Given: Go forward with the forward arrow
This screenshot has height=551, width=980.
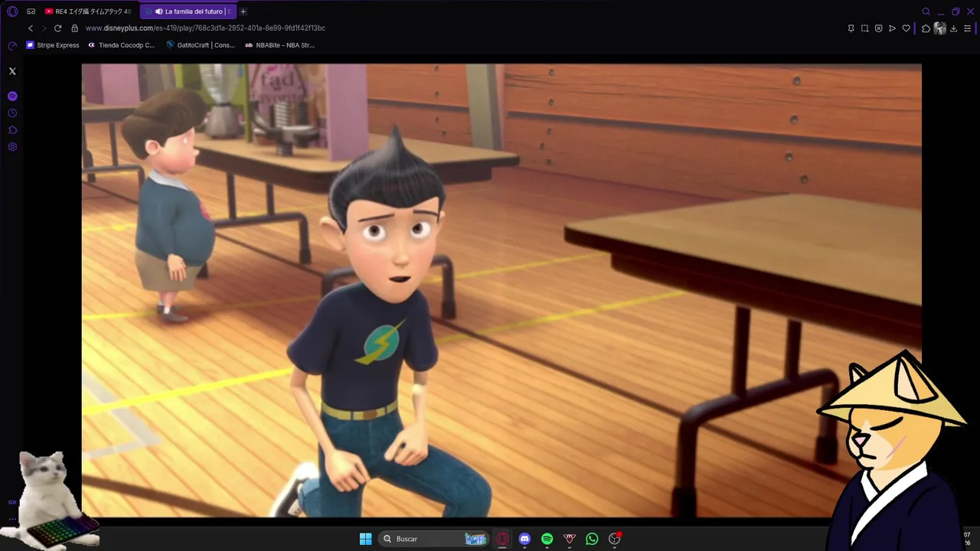Looking at the screenshot, I should (44, 28).
